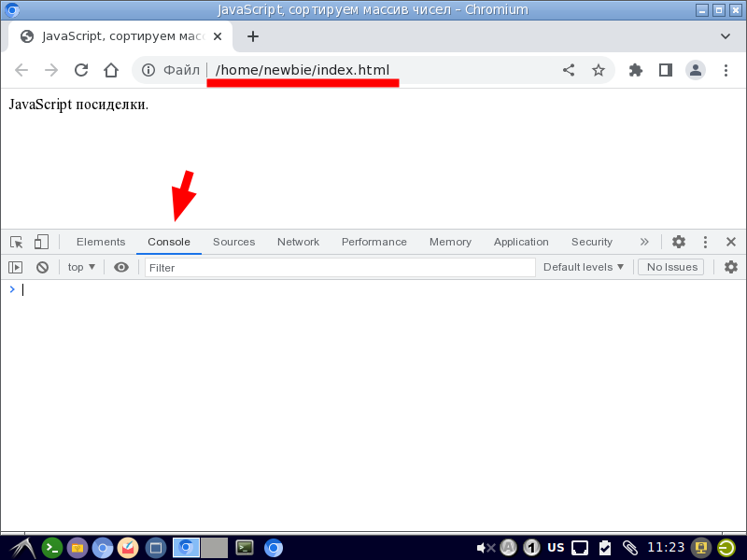Create a live expression with eye icon
Image resolution: width=747 pixels, height=560 pixels.
pos(121,268)
